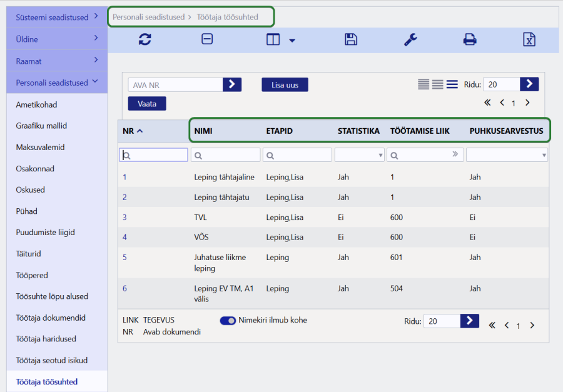Export to Excel using the spreadsheet icon

529,39
